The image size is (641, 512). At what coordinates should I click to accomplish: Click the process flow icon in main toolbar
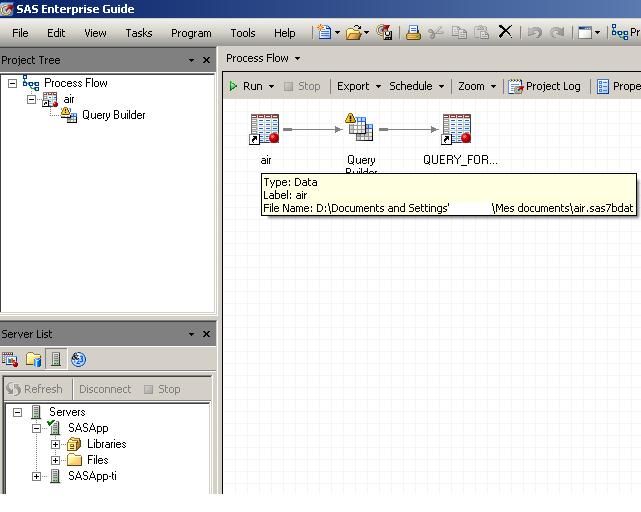(620, 32)
